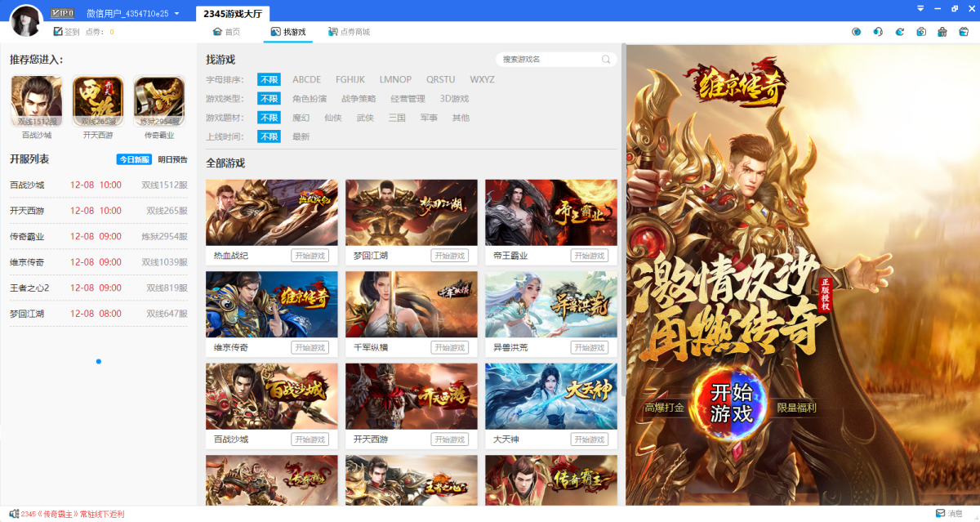
Task: Expand the username account dropdown arrow
Action: coord(176,14)
